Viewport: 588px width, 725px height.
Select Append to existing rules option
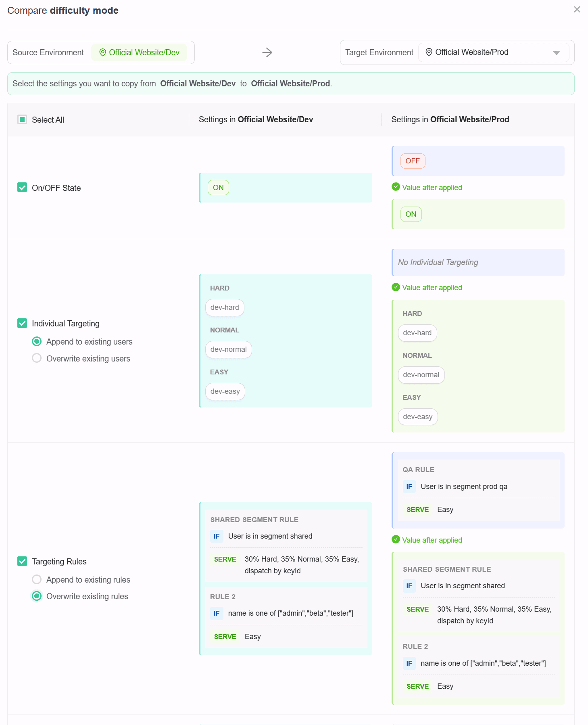[x=37, y=579]
